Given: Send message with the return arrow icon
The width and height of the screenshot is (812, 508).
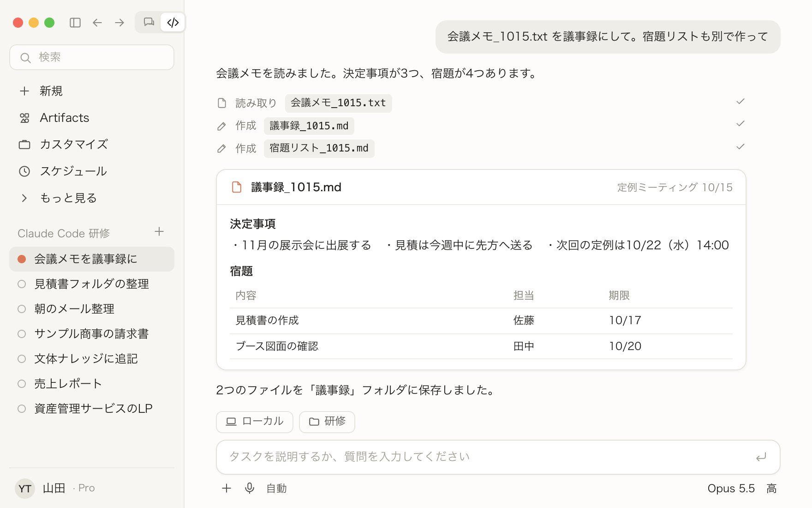Looking at the screenshot, I should (x=761, y=457).
